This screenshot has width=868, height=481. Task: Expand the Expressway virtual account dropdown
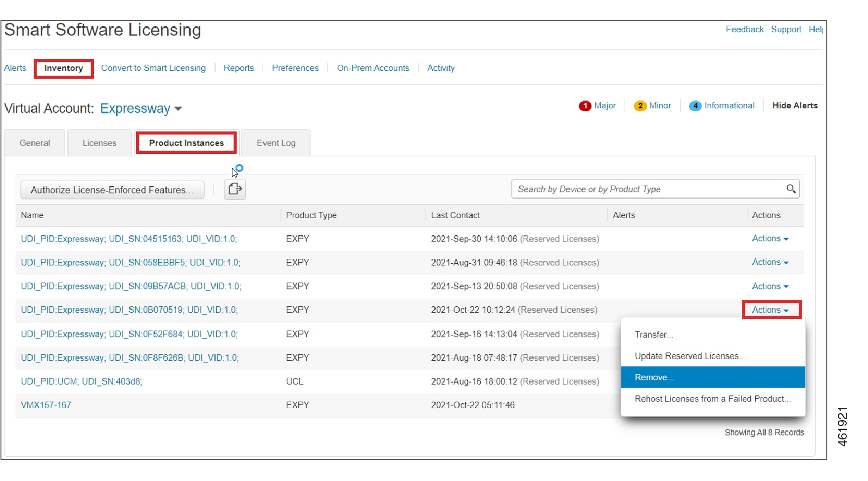[x=141, y=109]
